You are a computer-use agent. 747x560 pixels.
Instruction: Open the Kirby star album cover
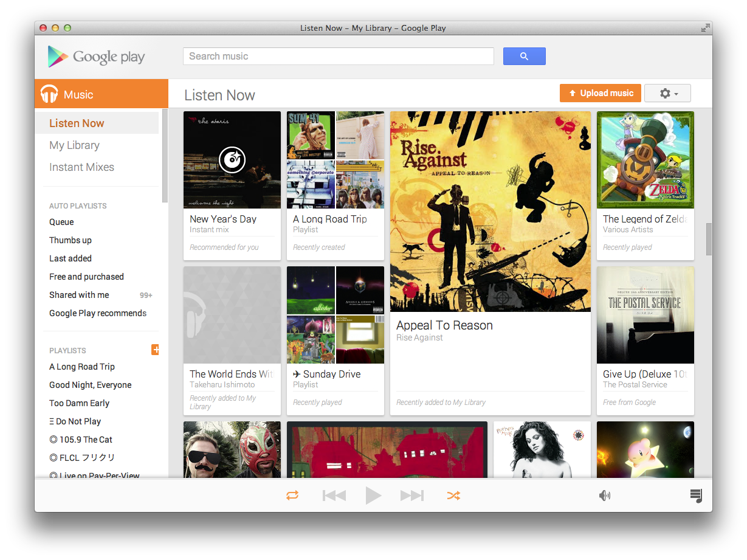point(645,449)
